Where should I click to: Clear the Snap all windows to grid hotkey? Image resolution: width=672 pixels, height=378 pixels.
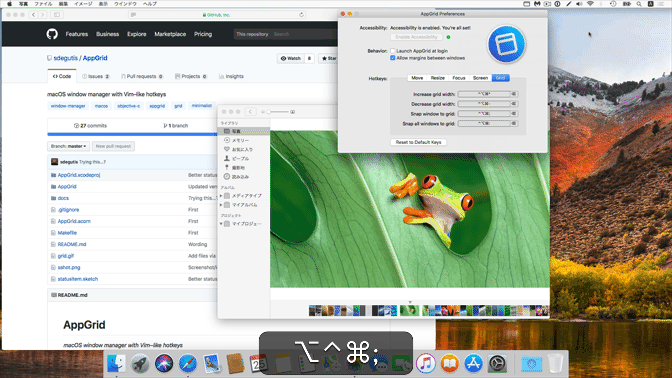coord(513,123)
